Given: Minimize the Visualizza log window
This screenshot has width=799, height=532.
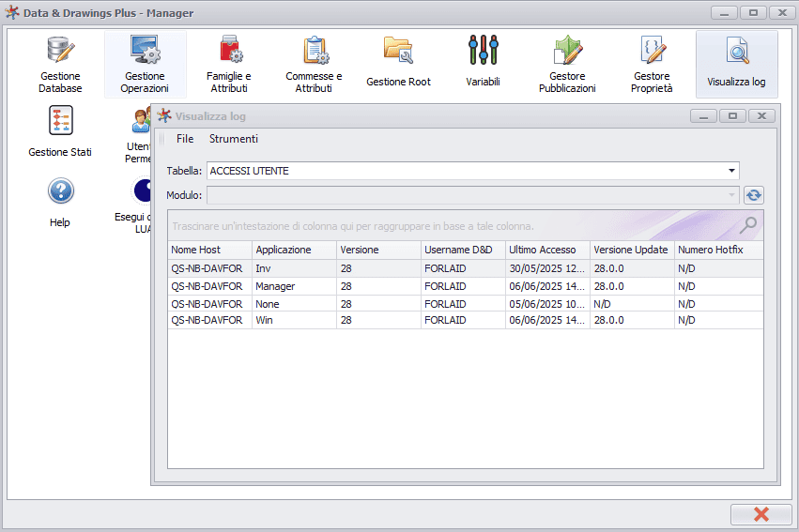Looking at the screenshot, I should click(704, 116).
